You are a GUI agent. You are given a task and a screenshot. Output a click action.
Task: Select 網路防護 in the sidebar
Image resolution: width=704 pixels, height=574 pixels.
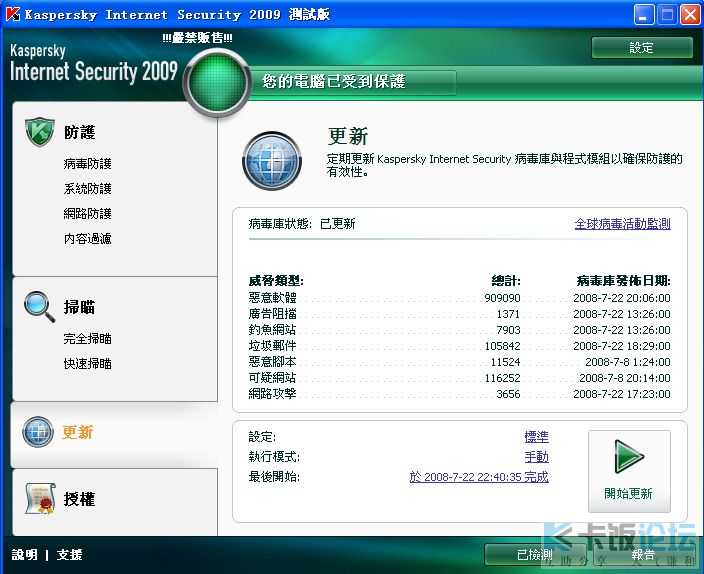coord(88,213)
